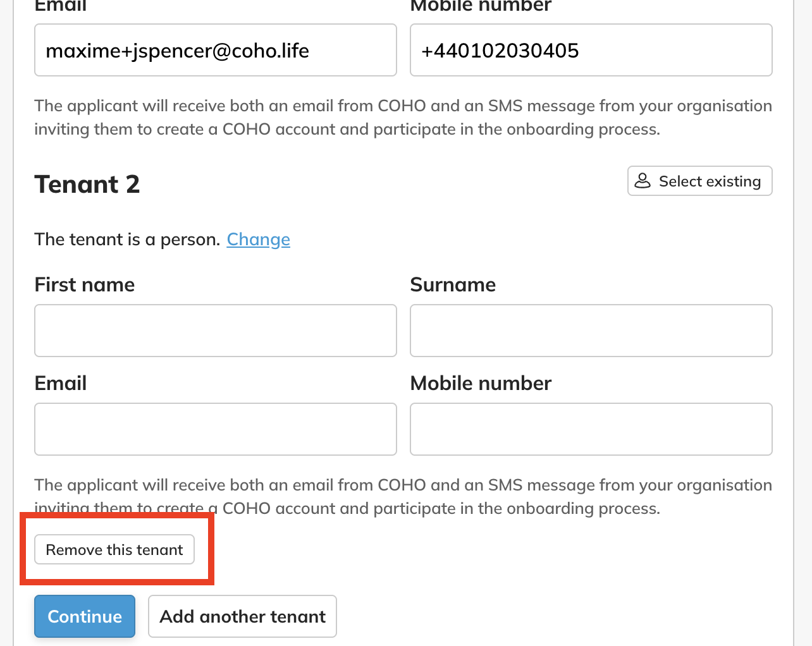Screen dimensions: 812x646
Task: Focus the Tenant 2 First name field
Action: pyautogui.click(x=216, y=331)
